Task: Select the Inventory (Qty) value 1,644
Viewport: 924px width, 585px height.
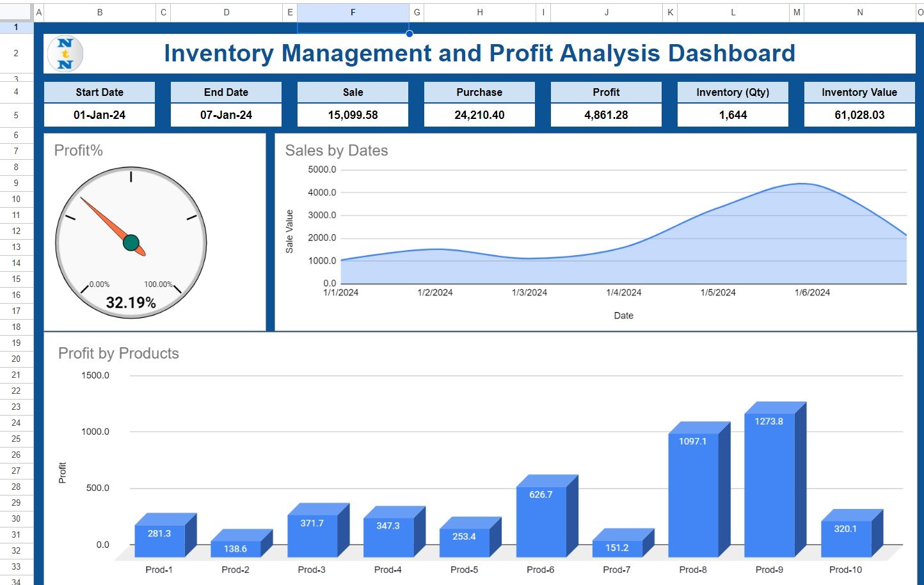Action: [x=733, y=115]
